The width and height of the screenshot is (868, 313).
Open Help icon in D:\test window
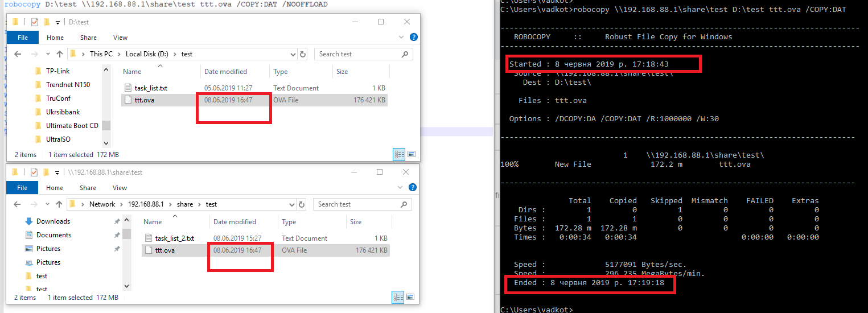414,38
